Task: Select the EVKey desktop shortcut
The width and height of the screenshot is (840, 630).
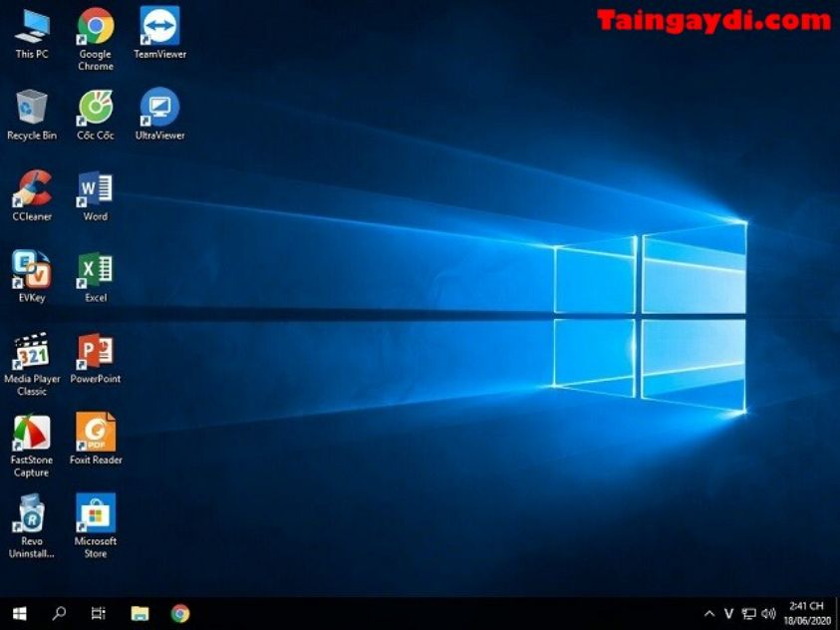Action: pyautogui.click(x=32, y=277)
